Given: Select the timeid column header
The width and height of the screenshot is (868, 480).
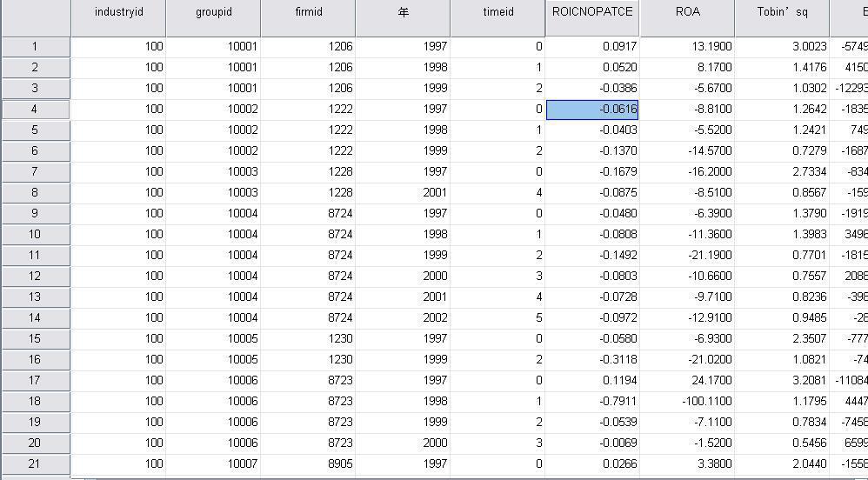Looking at the screenshot, I should [x=497, y=13].
